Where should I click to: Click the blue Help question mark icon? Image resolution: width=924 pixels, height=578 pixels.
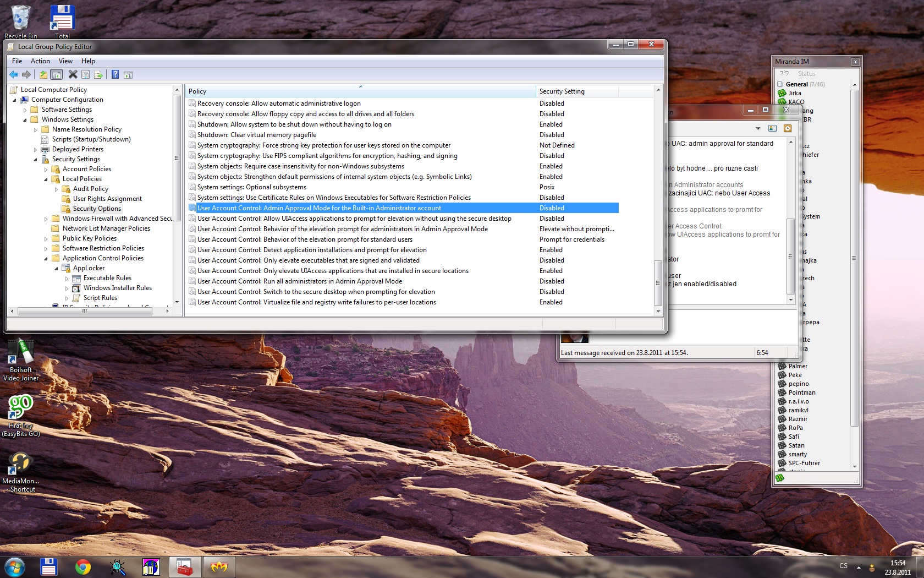[115, 75]
